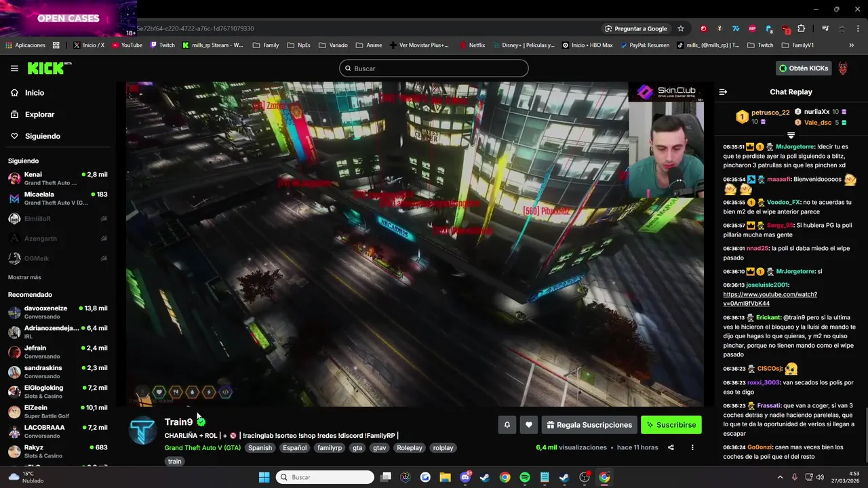Open the Anime bookmarks folder
Screen dimensions: 868x488
point(369,45)
